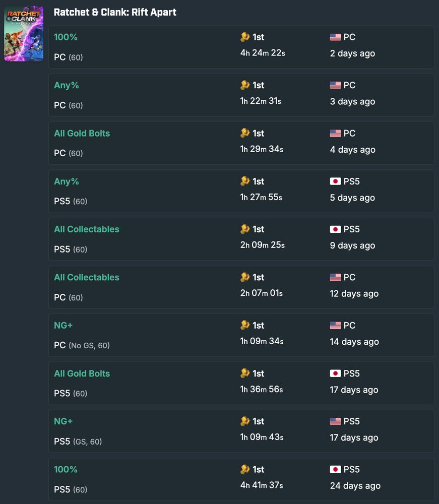The height and width of the screenshot is (504, 439).
Task: Open the 100% PC category link
Action: pyautogui.click(x=66, y=37)
